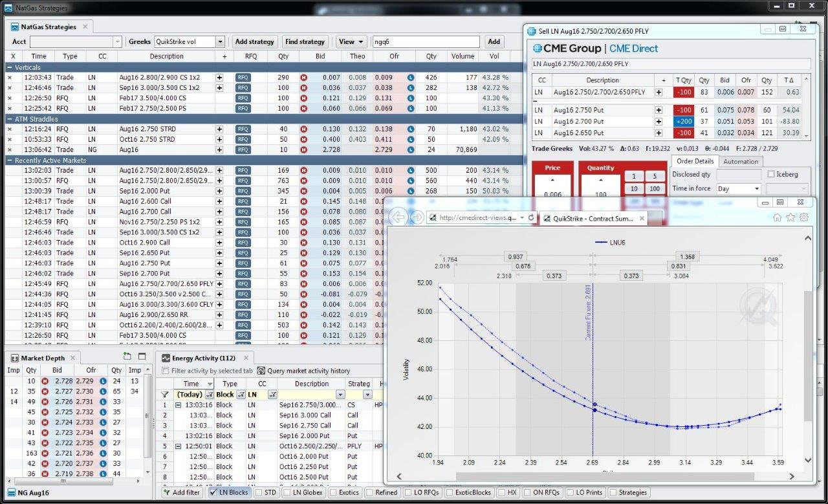Click RFQ badge for Aug16 2.750 STRD
828x504 pixels.
243,129
